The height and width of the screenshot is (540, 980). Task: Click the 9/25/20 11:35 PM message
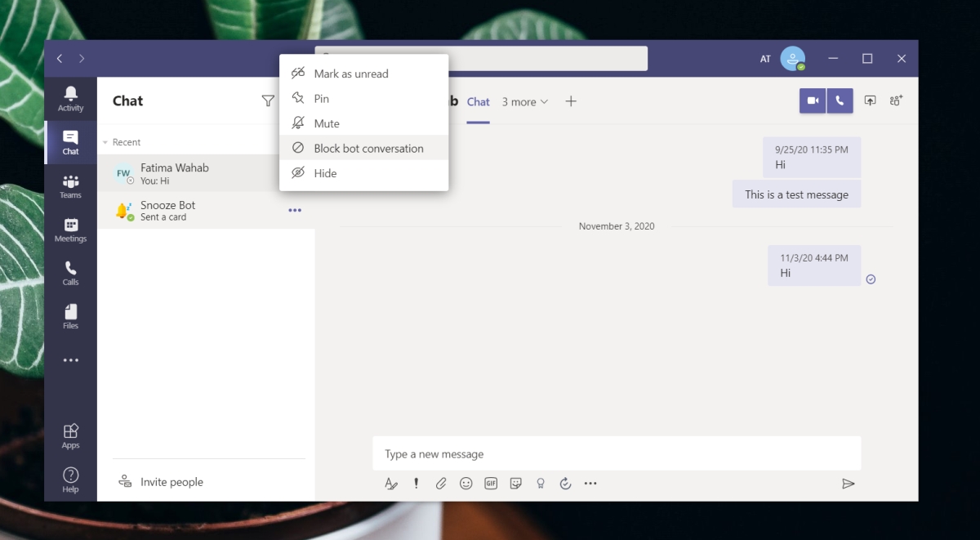[x=812, y=157]
